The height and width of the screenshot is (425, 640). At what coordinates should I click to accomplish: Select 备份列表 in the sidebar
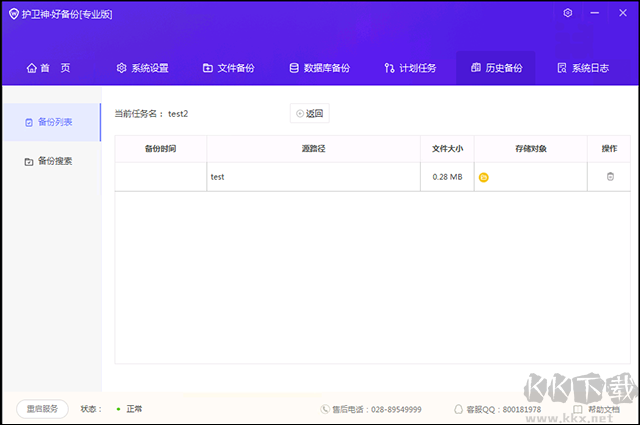click(52, 122)
